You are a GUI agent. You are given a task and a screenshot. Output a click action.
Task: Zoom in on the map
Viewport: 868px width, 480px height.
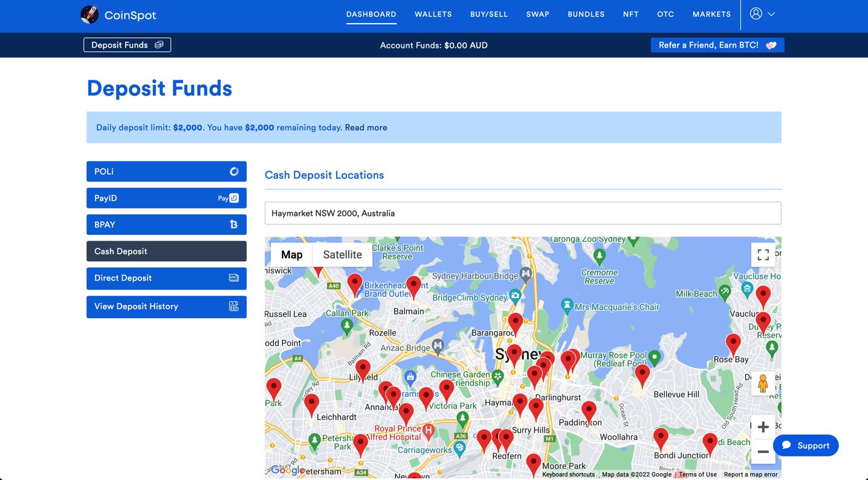click(763, 427)
